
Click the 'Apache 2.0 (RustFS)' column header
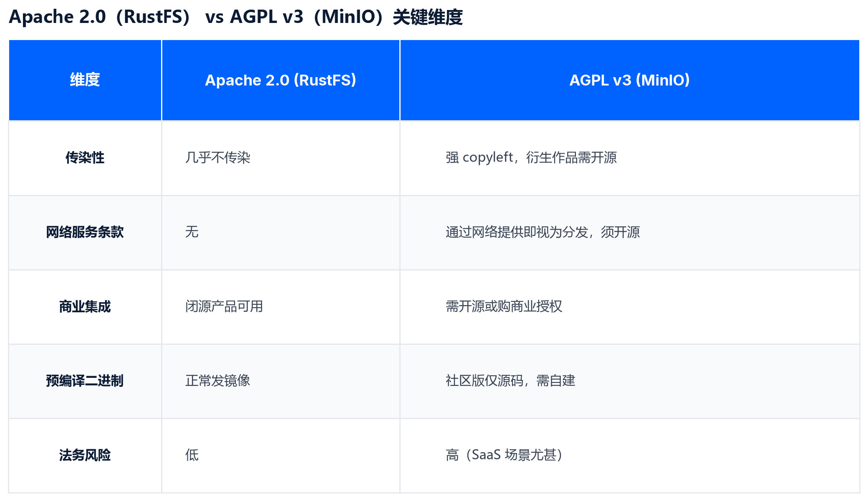pos(281,80)
